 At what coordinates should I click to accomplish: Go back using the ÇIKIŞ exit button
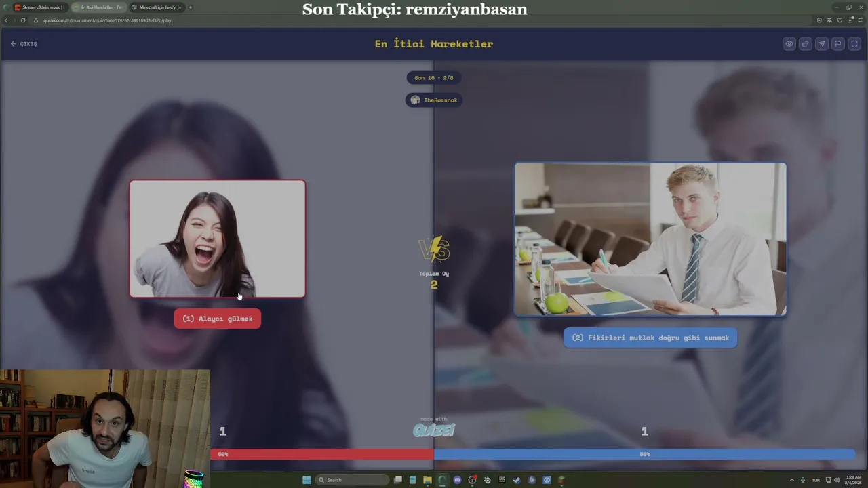pyautogui.click(x=24, y=44)
